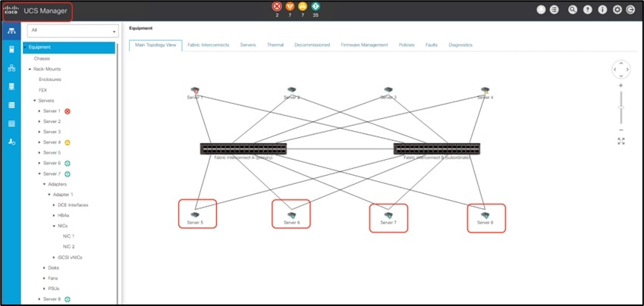Select Server 2 icon in topology
Viewport: 644px width, 306px height.
coord(291,89)
